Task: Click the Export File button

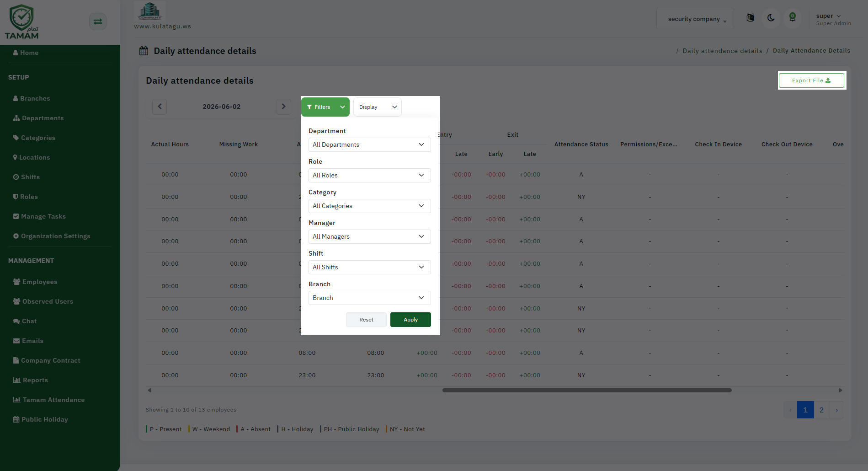Action: (811, 80)
